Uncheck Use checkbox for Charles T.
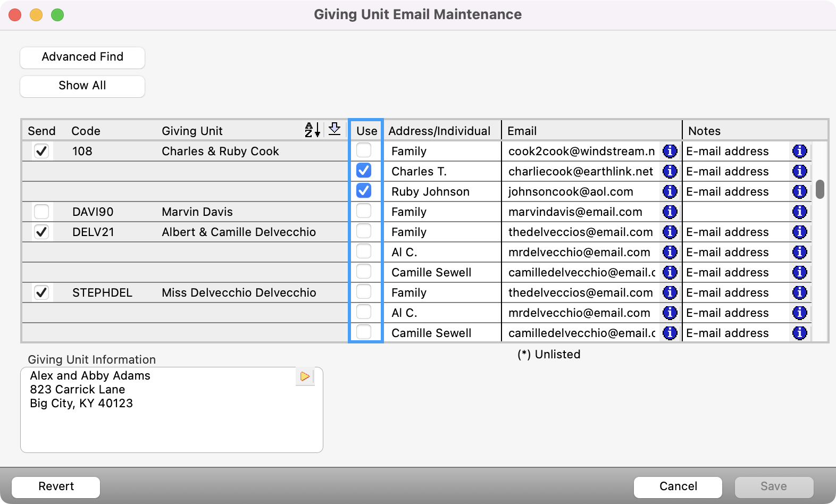The height and width of the screenshot is (504, 836). click(x=364, y=171)
